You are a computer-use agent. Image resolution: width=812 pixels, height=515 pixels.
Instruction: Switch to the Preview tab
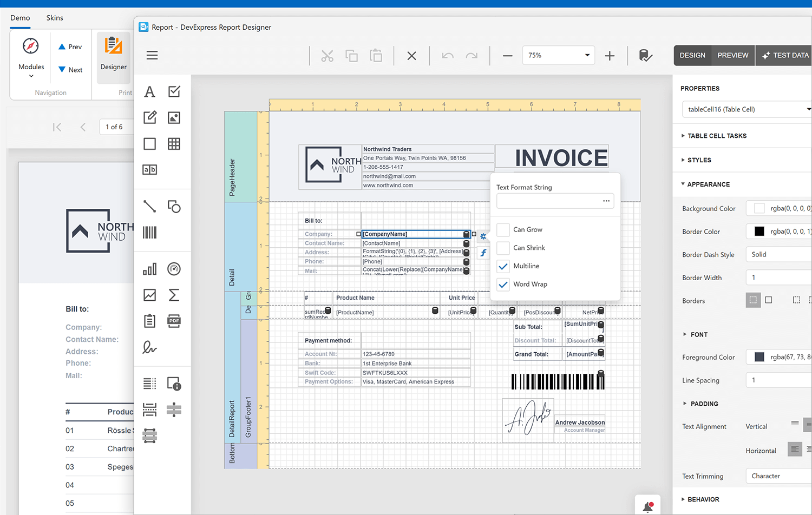coord(733,55)
